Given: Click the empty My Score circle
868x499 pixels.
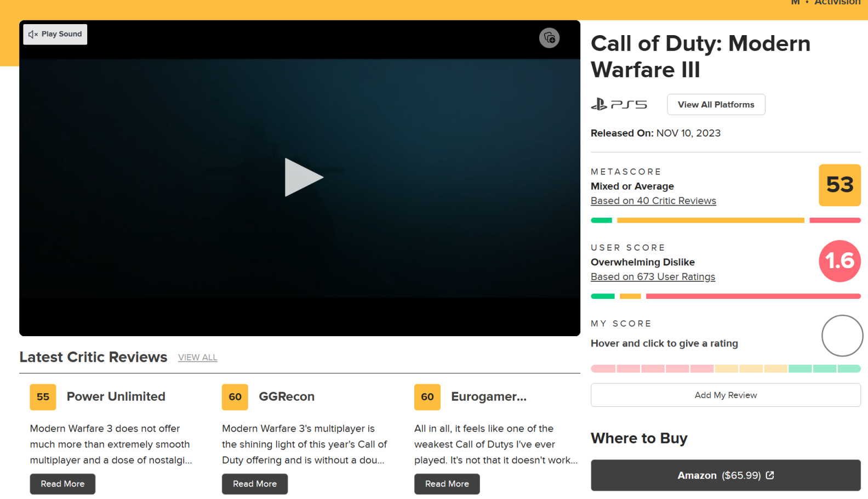Looking at the screenshot, I should (842, 336).
